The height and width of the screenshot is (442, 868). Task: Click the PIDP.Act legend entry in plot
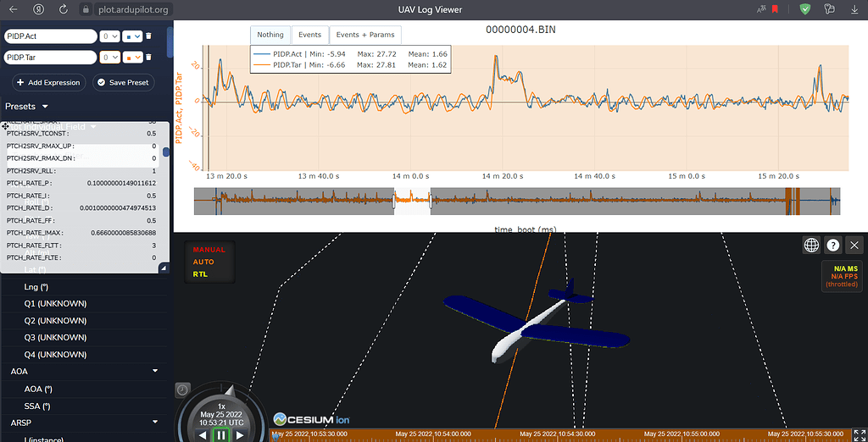coord(350,54)
